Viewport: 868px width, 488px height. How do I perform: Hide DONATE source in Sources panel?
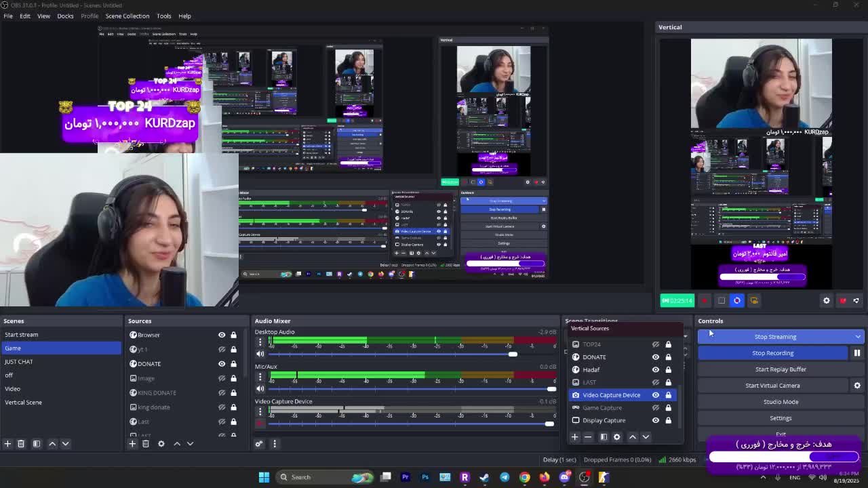coord(222,364)
